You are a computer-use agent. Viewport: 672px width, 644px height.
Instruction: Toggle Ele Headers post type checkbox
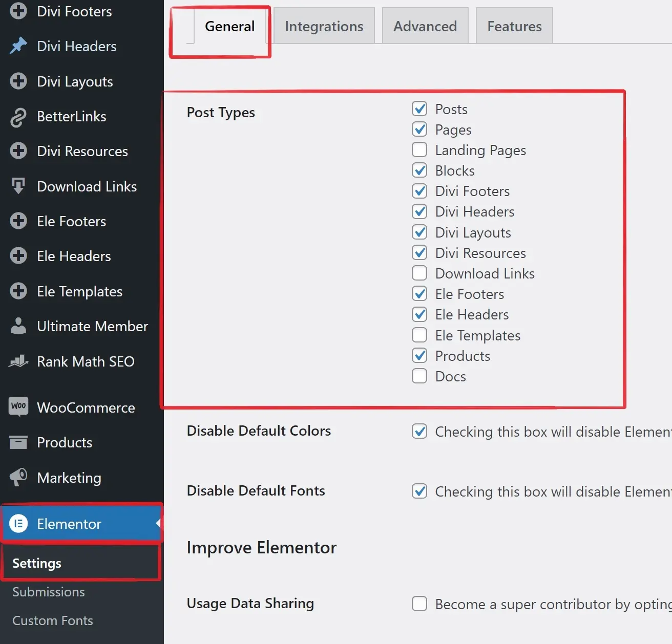(x=419, y=314)
